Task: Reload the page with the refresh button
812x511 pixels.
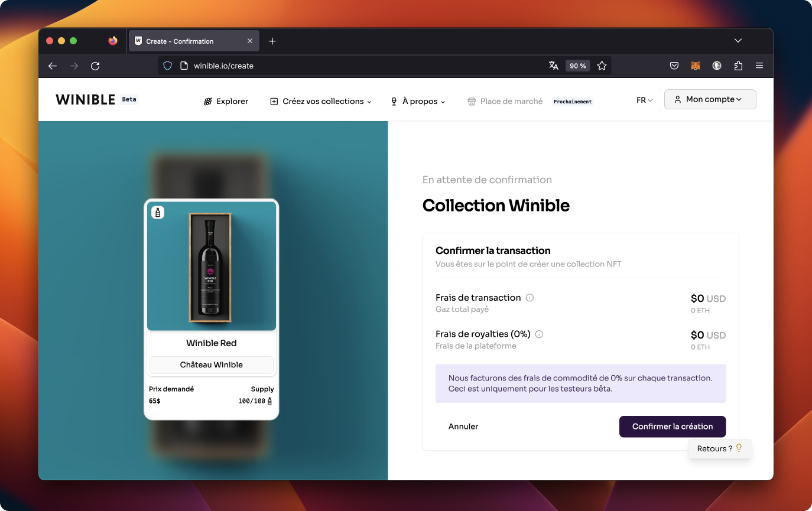Action: [x=95, y=66]
